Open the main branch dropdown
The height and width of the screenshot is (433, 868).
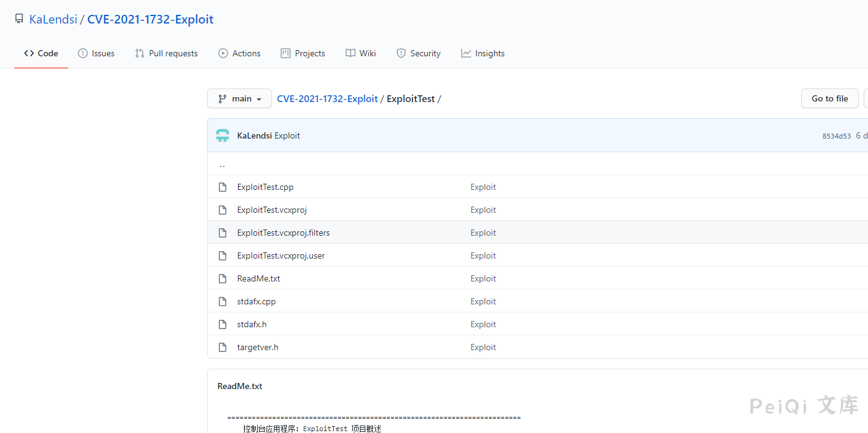(x=239, y=98)
